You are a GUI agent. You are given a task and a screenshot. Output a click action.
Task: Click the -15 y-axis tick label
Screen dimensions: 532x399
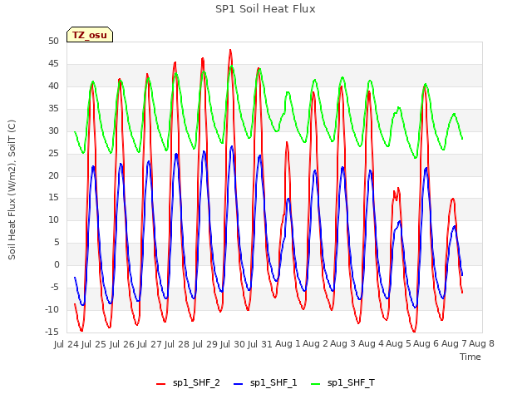(52, 332)
